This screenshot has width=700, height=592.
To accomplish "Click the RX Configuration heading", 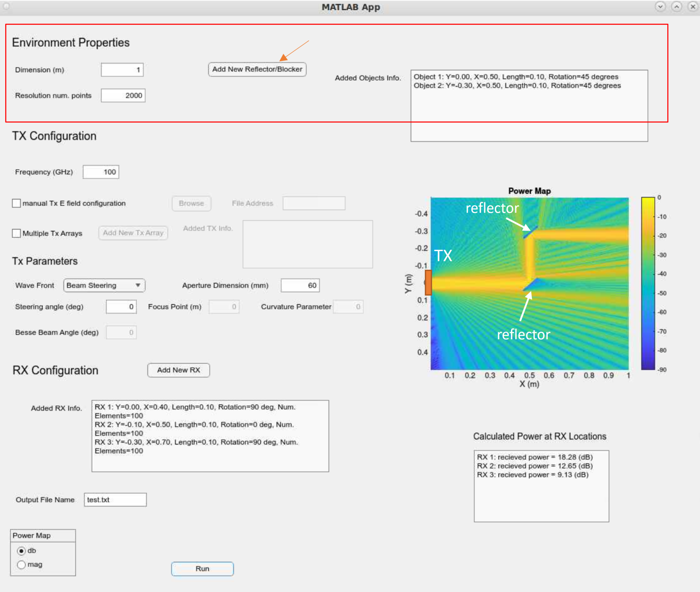I will 55,371.
